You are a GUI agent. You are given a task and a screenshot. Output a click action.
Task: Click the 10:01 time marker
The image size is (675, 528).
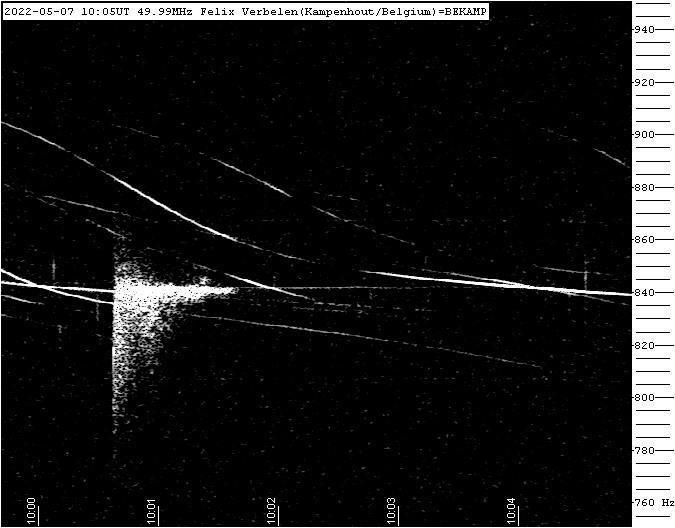152,511
